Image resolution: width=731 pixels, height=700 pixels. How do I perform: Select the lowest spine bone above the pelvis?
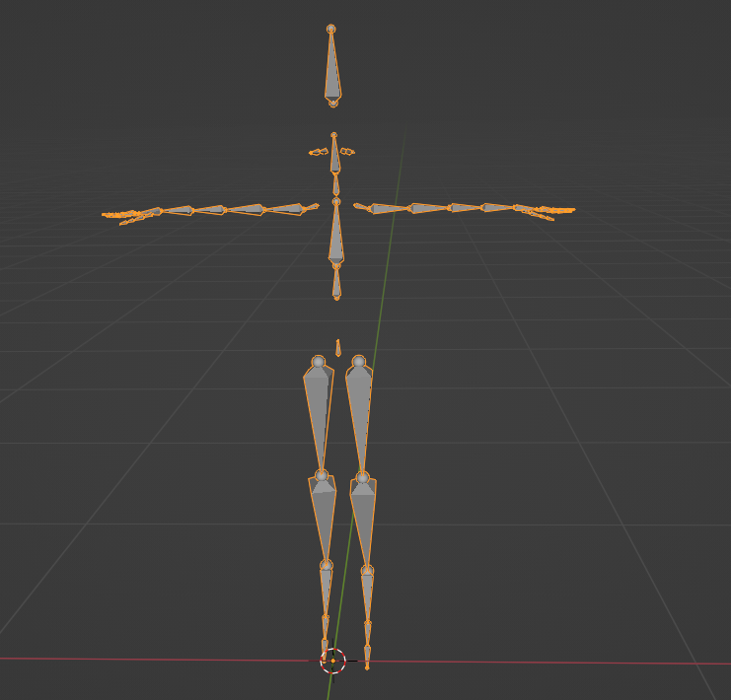coord(336,282)
